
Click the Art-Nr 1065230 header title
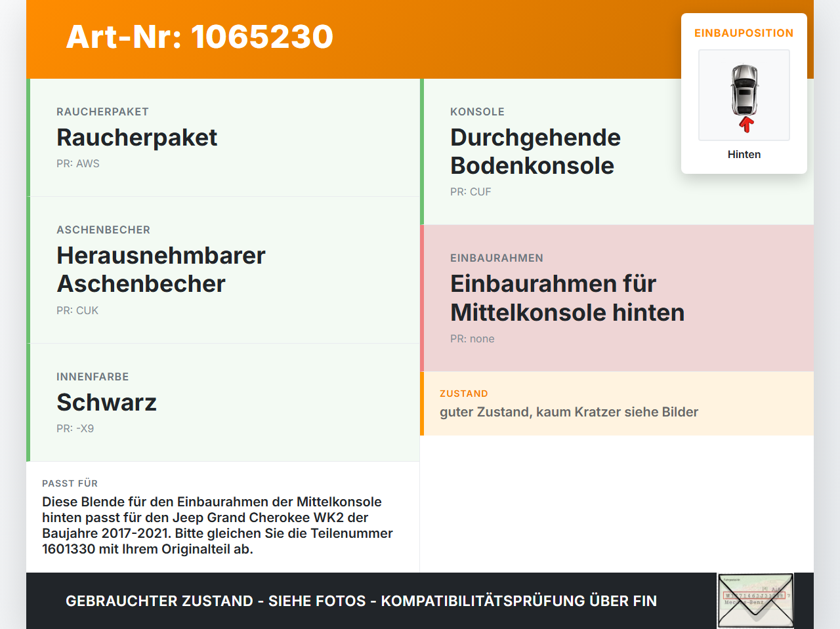pos(199,37)
